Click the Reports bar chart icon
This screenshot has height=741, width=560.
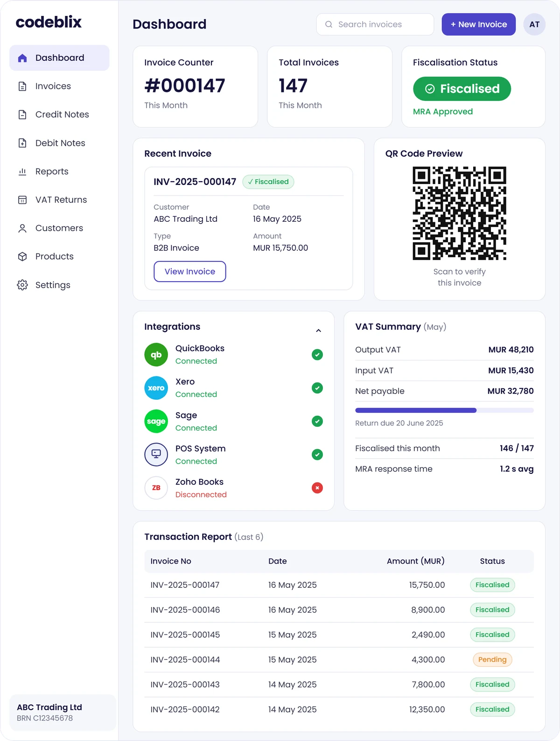(22, 171)
